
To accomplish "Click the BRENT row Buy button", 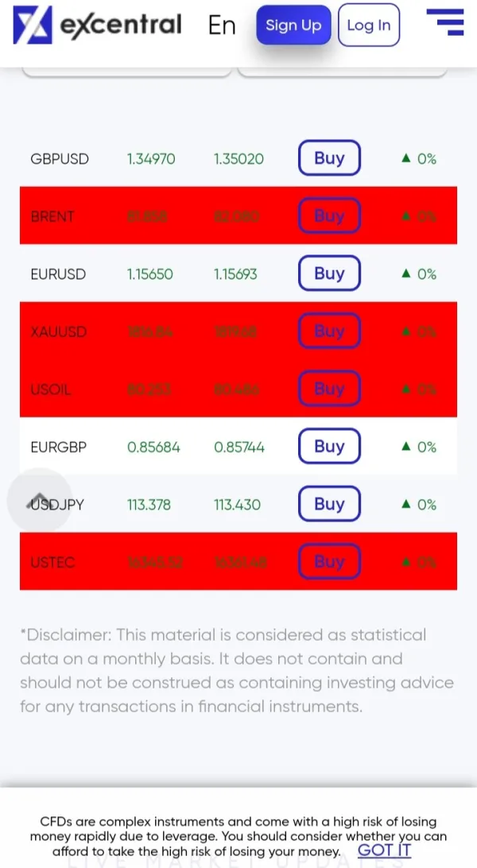I will click(x=329, y=215).
